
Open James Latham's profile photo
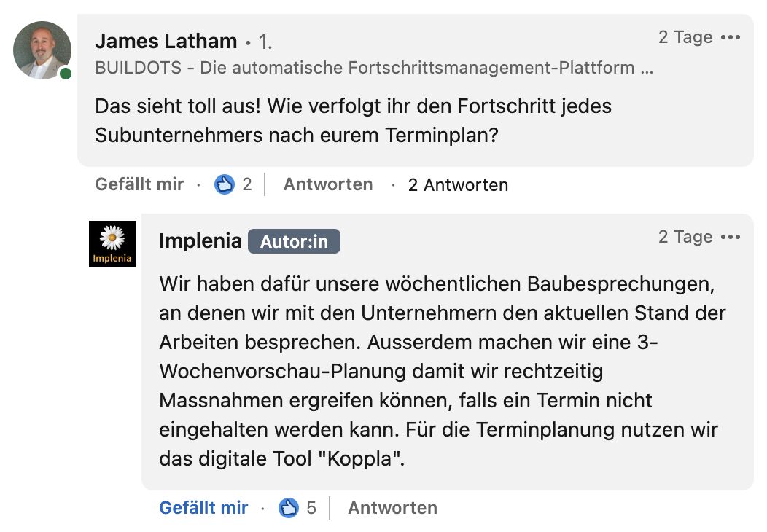pyautogui.click(x=42, y=50)
